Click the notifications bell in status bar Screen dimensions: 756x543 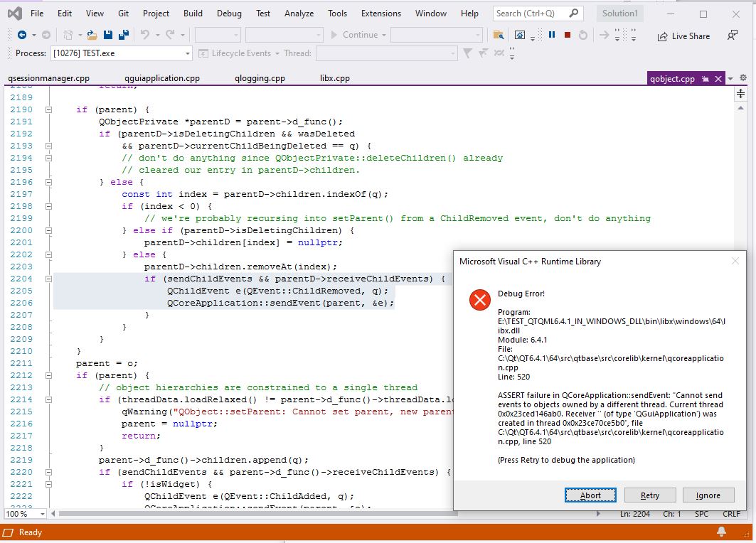pos(721,532)
